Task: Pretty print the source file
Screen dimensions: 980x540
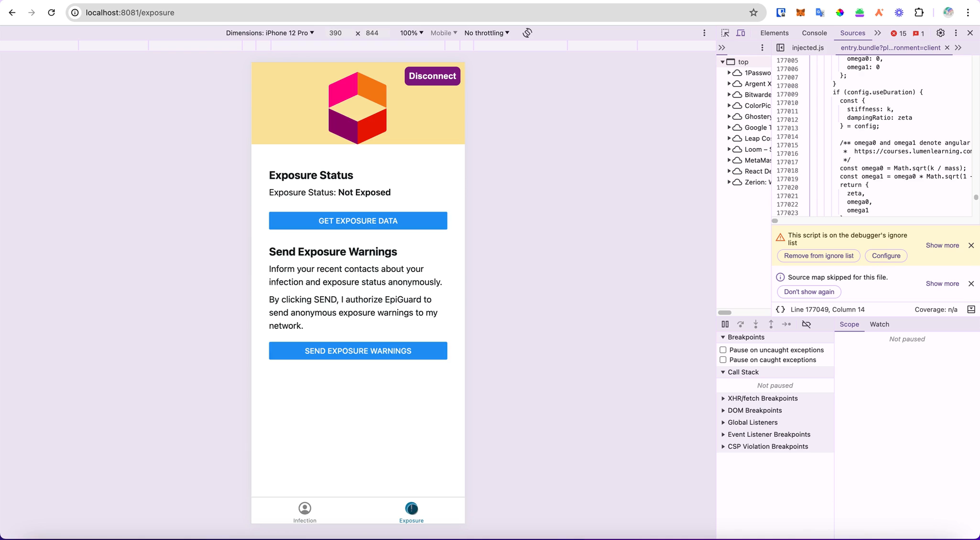Action: point(780,310)
